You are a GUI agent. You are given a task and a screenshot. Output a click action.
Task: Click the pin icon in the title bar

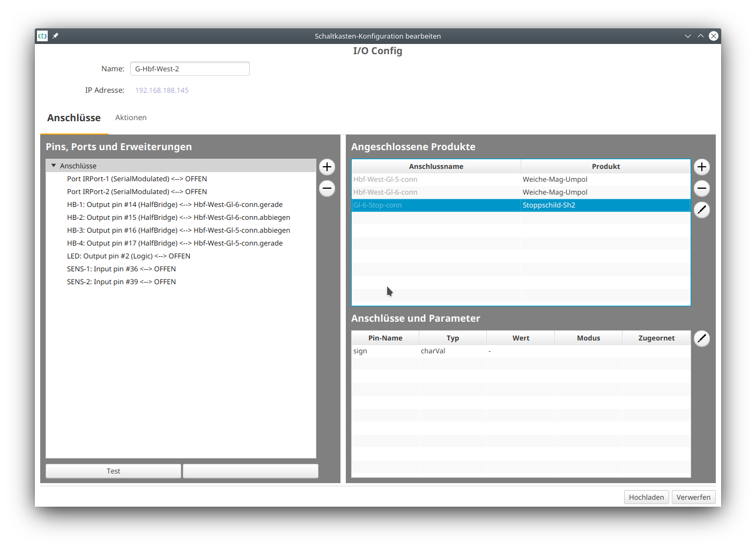point(55,36)
